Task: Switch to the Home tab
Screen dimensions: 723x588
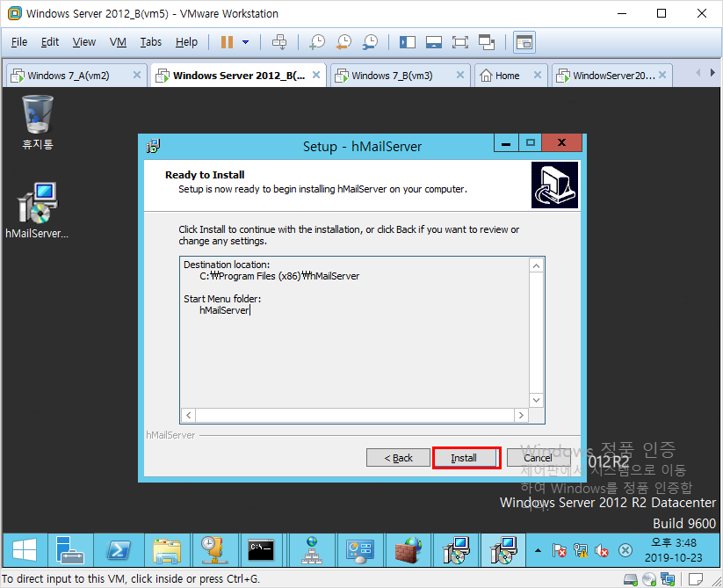Action: click(x=511, y=76)
